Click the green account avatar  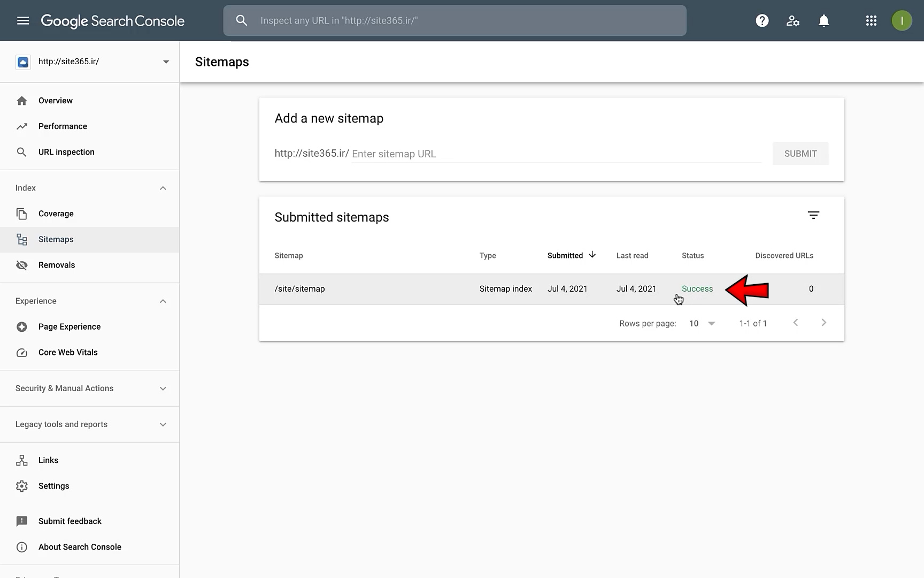tap(902, 21)
